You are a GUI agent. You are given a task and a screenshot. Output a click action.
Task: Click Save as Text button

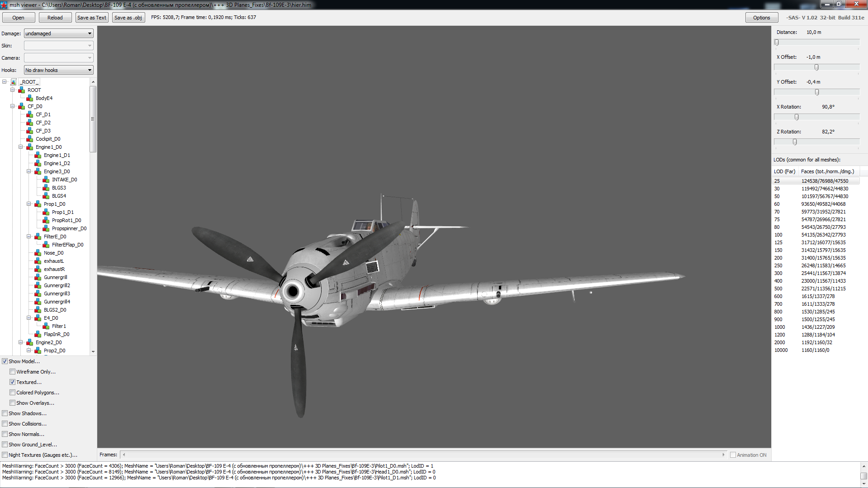[92, 18]
